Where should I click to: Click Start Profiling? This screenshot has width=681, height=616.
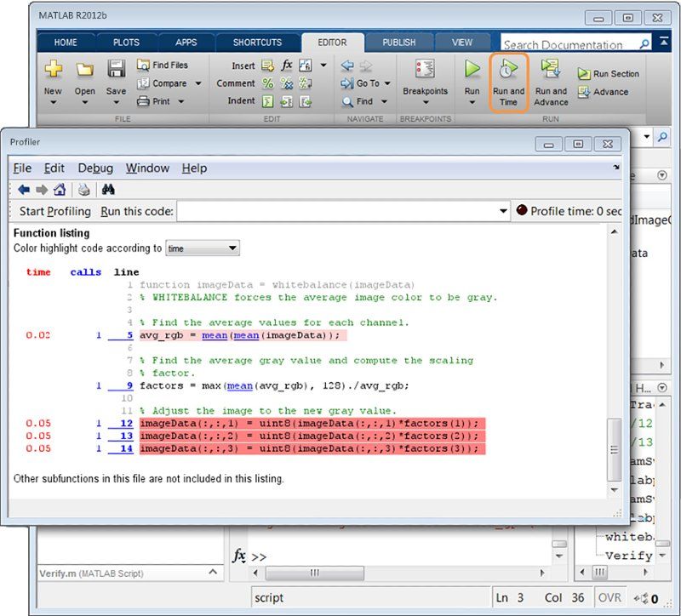point(54,211)
